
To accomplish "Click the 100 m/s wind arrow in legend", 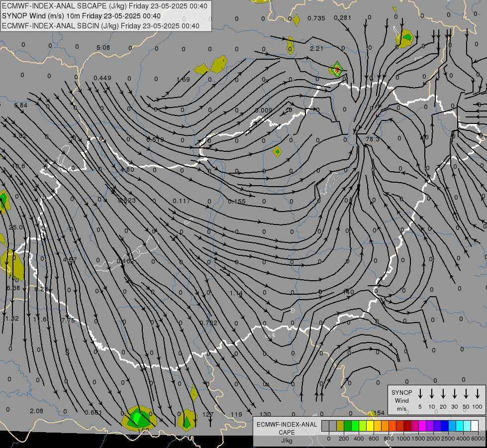I will (478, 394).
